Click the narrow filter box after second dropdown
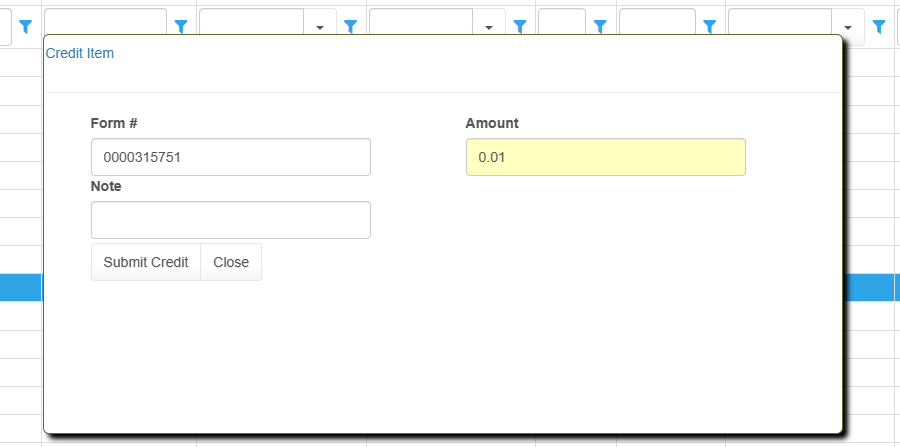This screenshot has width=900, height=447. [561, 27]
